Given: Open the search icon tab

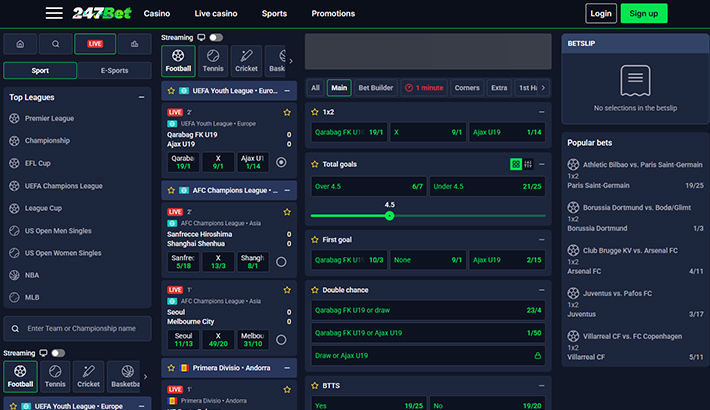Looking at the screenshot, I should (55, 44).
